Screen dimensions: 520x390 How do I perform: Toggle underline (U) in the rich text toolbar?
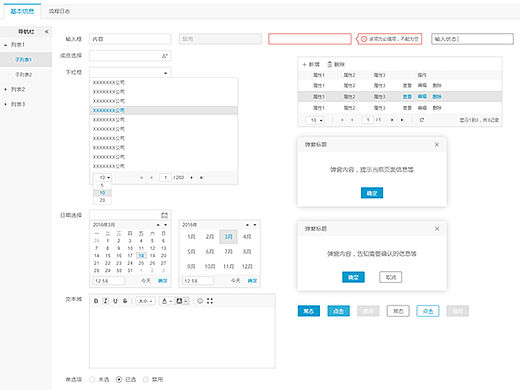coord(115,301)
